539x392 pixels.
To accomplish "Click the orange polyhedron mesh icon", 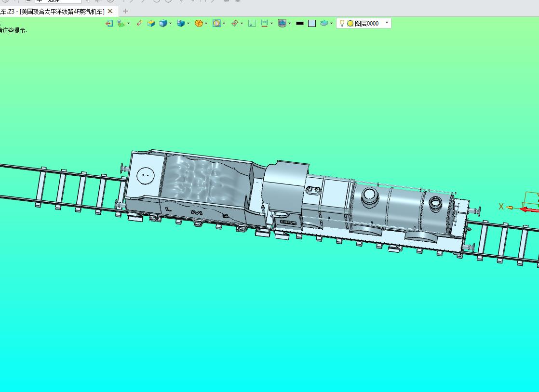I will (199, 23).
